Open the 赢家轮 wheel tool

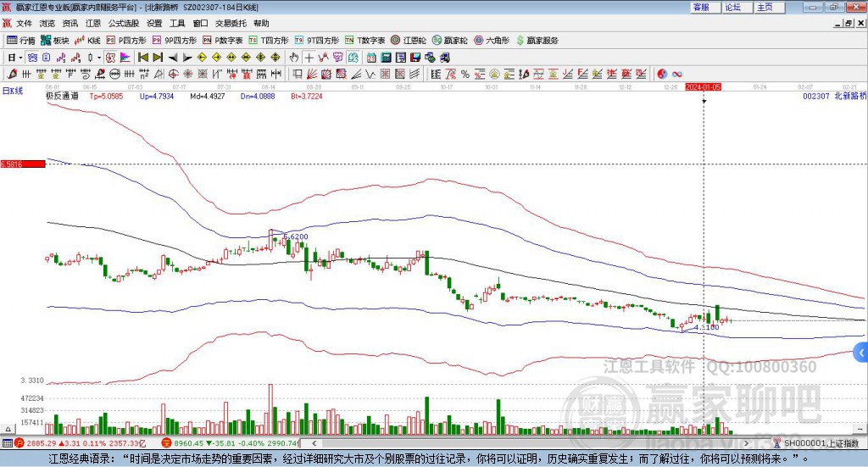450,41
